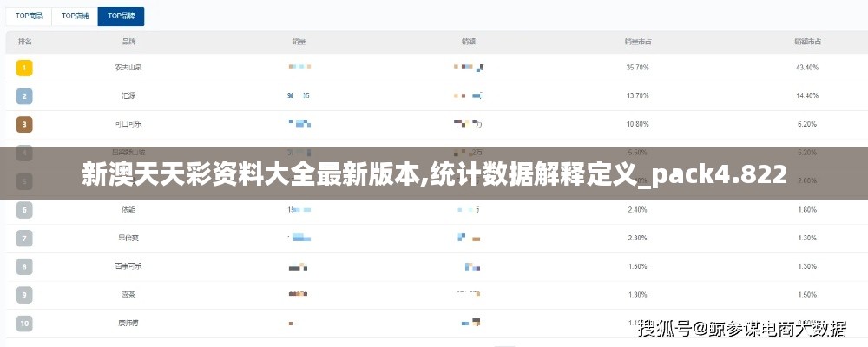Click the blurred sales amount of 可口可乐
This screenshot has height=347, width=868.
[469, 124]
